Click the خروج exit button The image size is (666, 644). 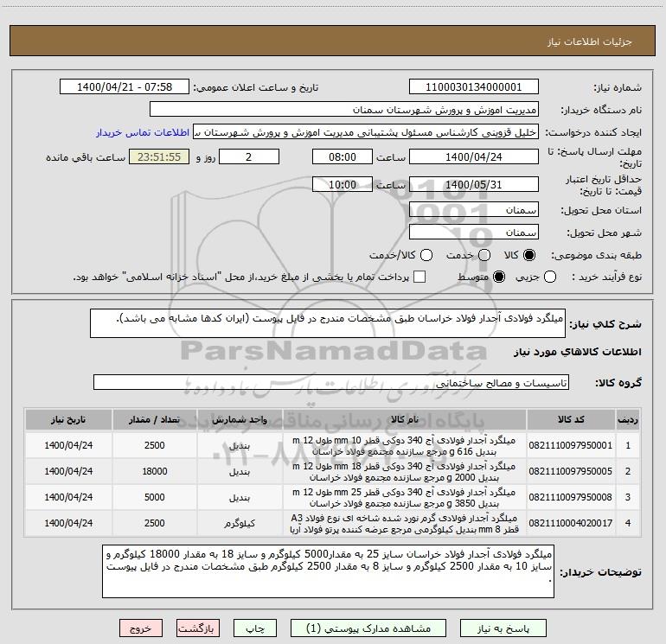(x=141, y=628)
